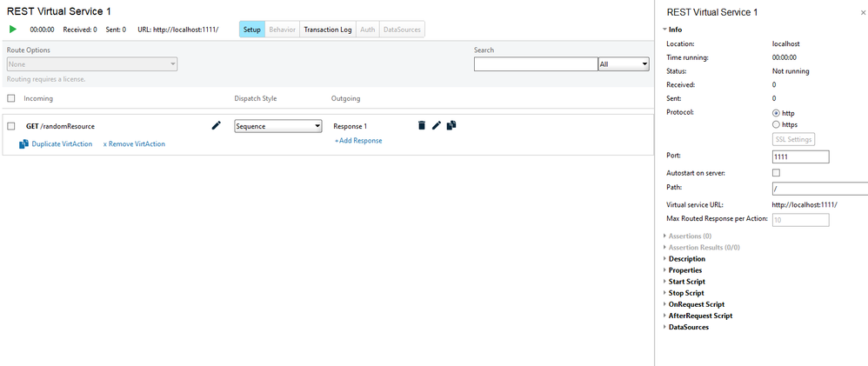
Task: Enable Autostart on server checkbox
Action: [x=777, y=173]
